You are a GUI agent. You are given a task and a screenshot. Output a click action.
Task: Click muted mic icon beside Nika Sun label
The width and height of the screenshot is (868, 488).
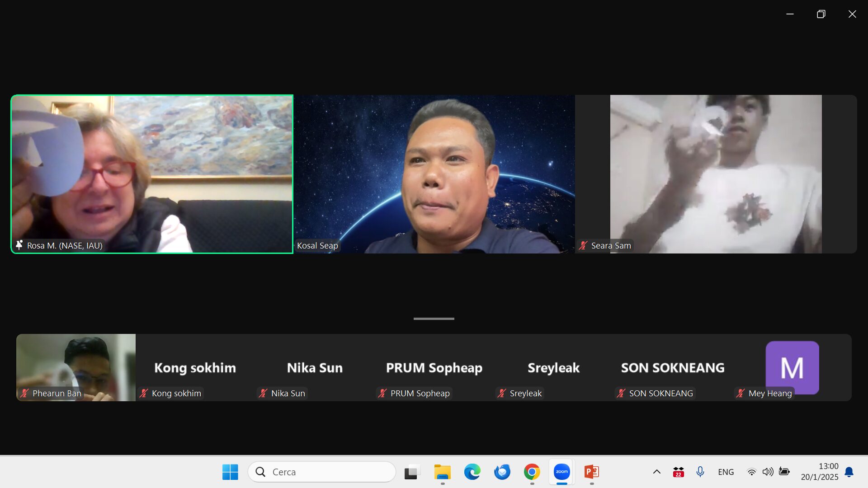pyautogui.click(x=263, y=393)
